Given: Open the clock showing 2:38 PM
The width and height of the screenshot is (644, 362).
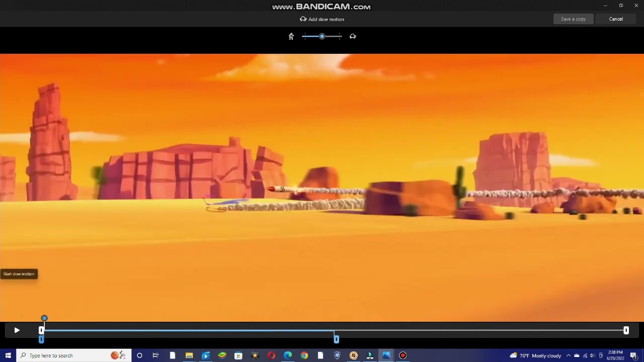Looking at the screenshot, I should point(615,355).
